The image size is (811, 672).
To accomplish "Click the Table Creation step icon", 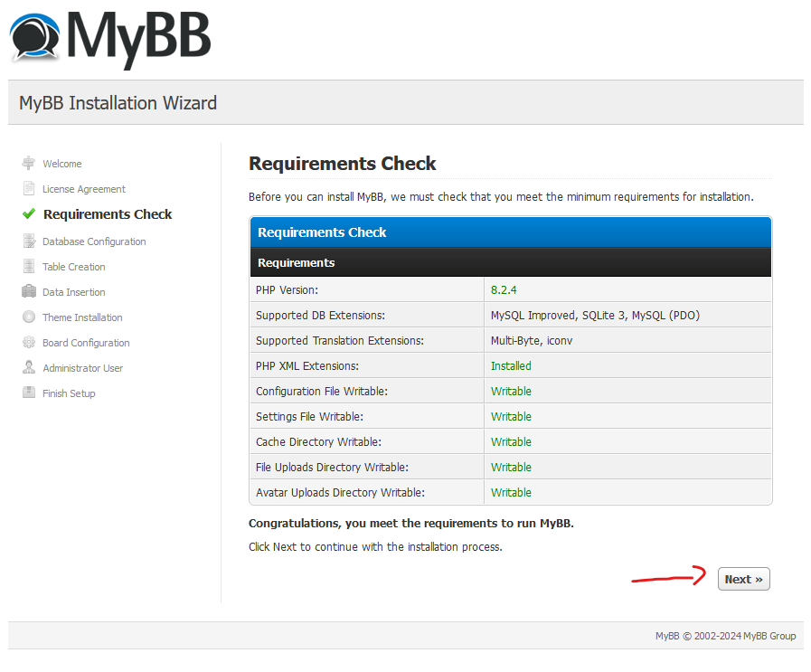I will coord(29,267).
